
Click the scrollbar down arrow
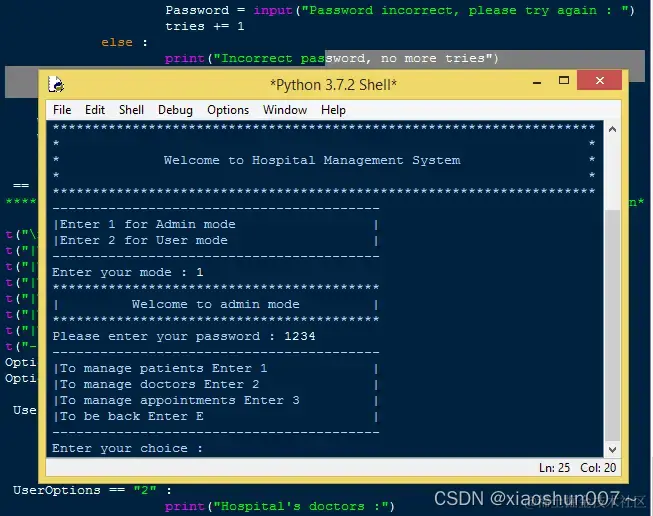click(x=612, y=450)
